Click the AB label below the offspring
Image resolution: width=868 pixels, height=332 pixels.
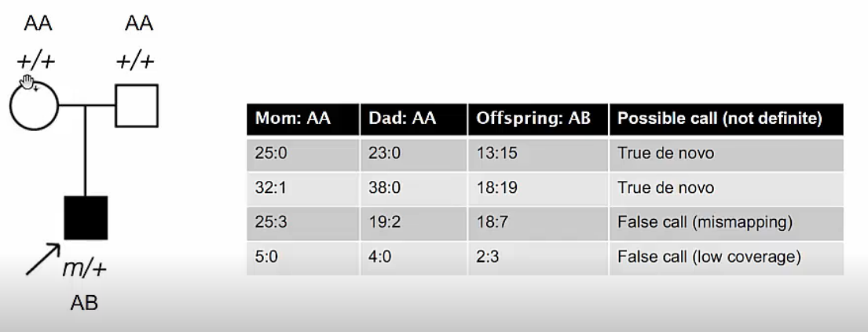86,304
